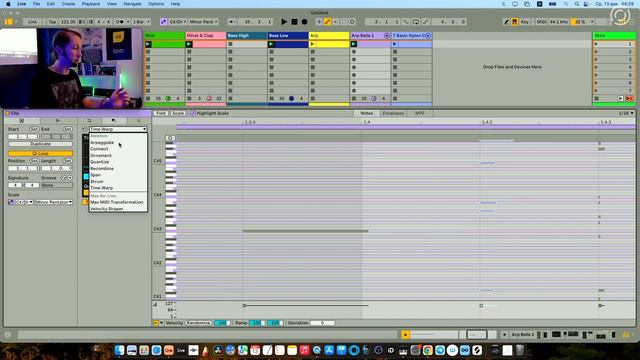Viewport: 640px width, 360px height.
Task: Toggle the Scale Mode icon in control bar
Action: (163, 22)
